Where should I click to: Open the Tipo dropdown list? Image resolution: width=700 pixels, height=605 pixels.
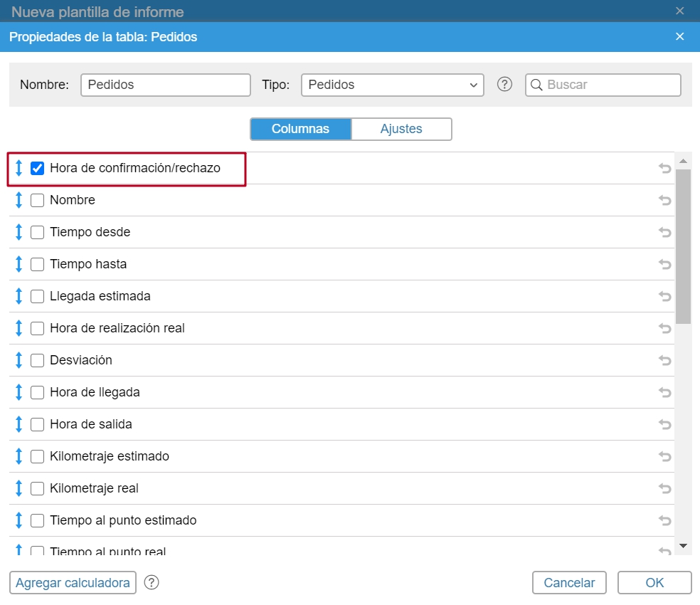pyautogui.click(x=392, y=85)
